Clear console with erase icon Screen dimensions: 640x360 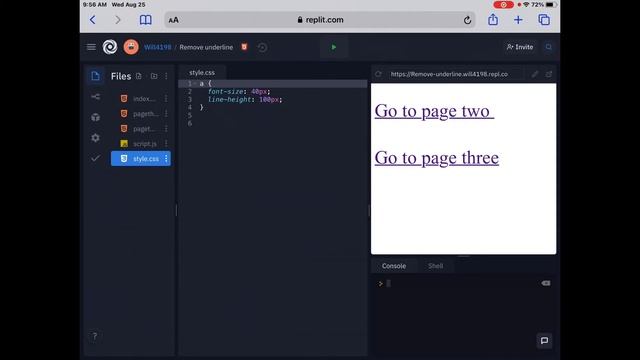[546, 283]
